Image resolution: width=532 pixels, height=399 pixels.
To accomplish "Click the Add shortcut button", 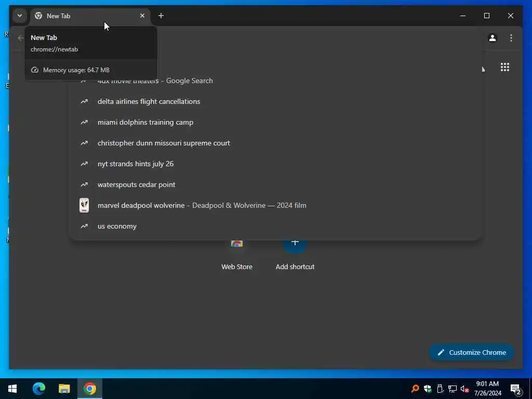I will pyautogui.click(x=295, y=255).
